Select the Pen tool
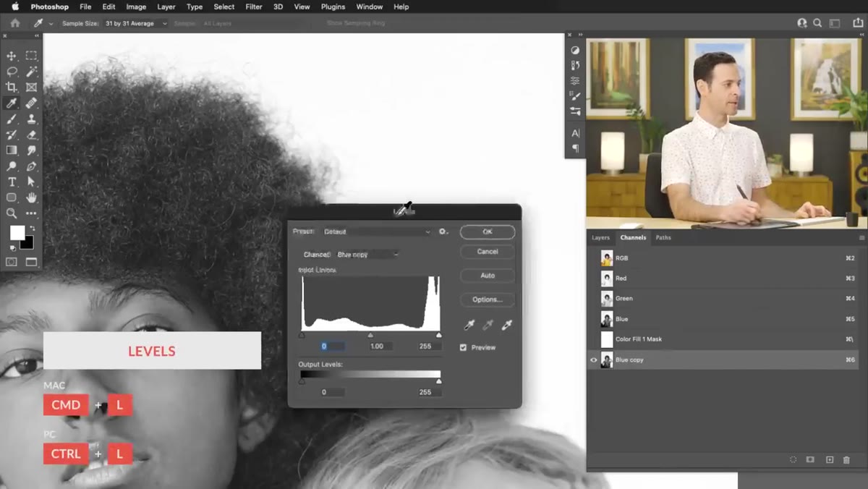868x489 pixels. point(31,166)
